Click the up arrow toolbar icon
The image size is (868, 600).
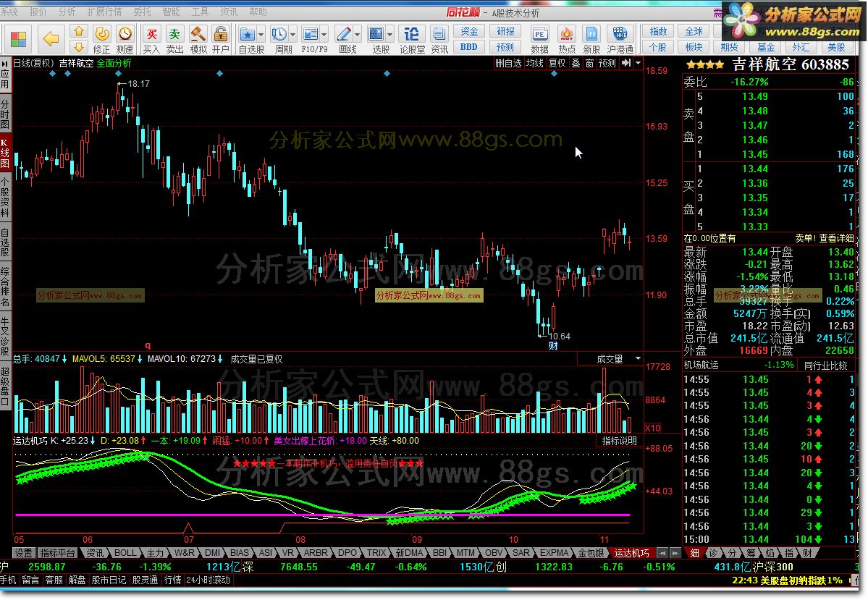(79, 32)
